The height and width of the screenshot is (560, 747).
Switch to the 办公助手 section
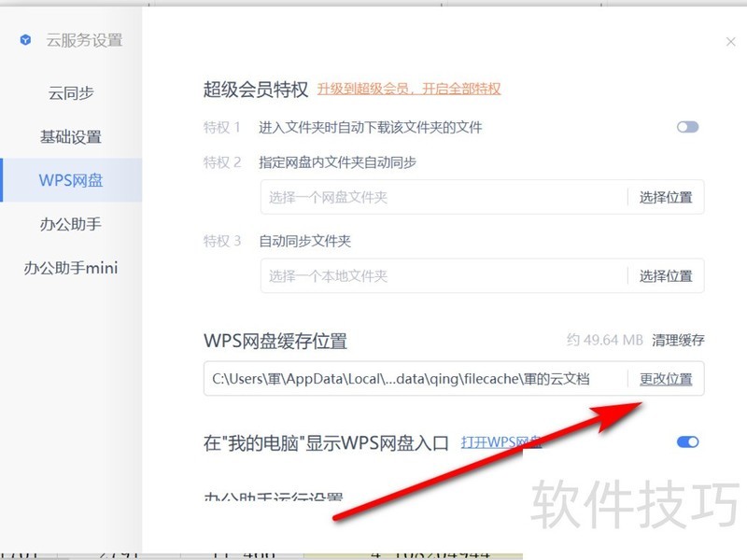pos(71,224)
